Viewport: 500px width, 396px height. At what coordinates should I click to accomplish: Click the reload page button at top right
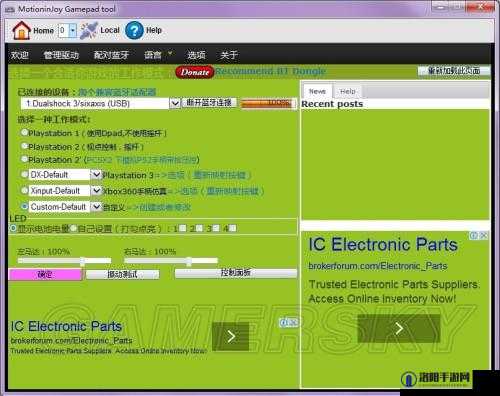pos(454,71)
